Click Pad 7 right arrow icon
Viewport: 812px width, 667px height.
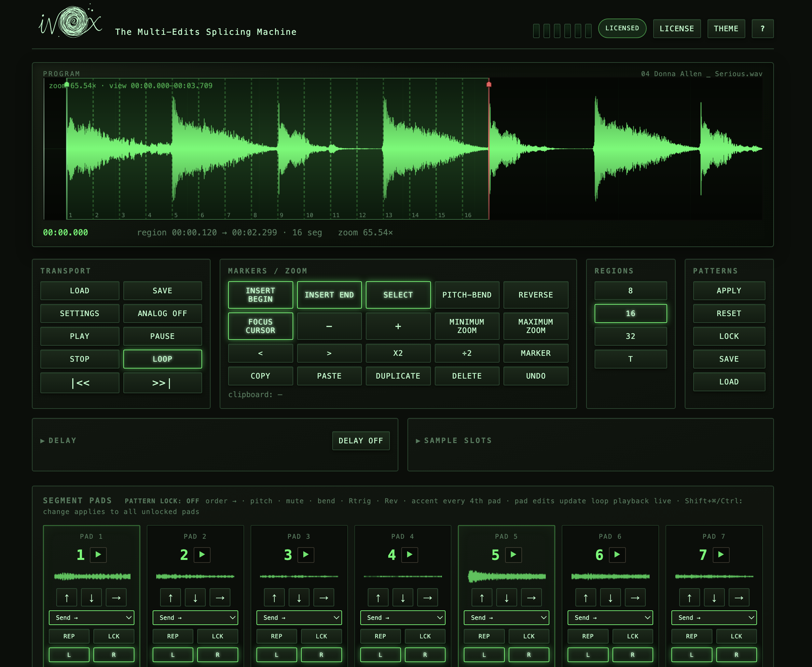739,597
